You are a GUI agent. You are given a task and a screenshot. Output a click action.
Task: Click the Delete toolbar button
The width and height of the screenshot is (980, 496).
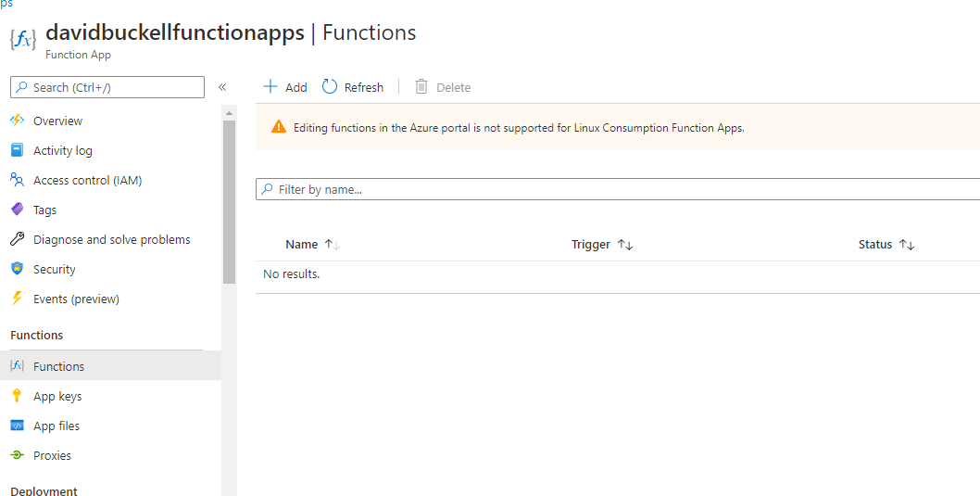click(443, 87)
